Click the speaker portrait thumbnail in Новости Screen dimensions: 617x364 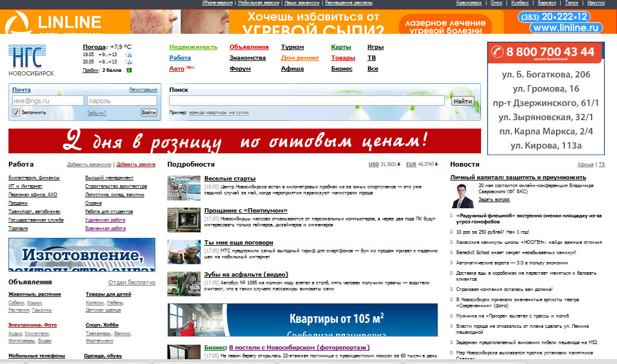463,196
